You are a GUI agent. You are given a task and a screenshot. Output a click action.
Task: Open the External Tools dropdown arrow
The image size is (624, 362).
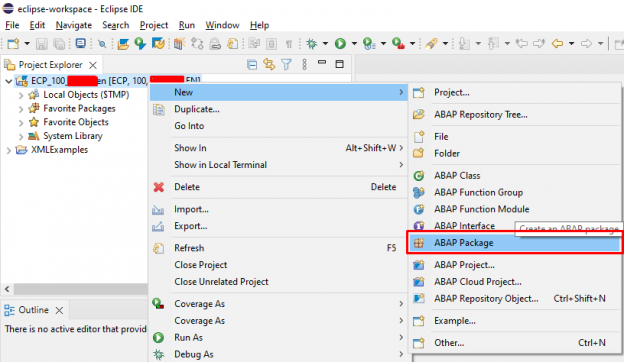coord(412,43)
